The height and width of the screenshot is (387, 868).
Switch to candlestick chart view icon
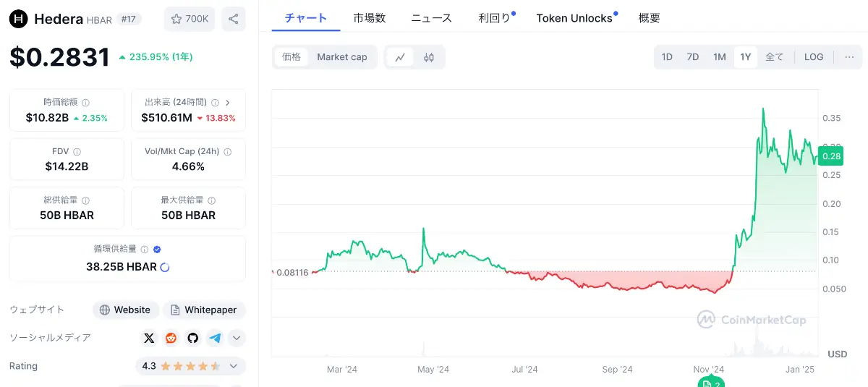[429, 57]
